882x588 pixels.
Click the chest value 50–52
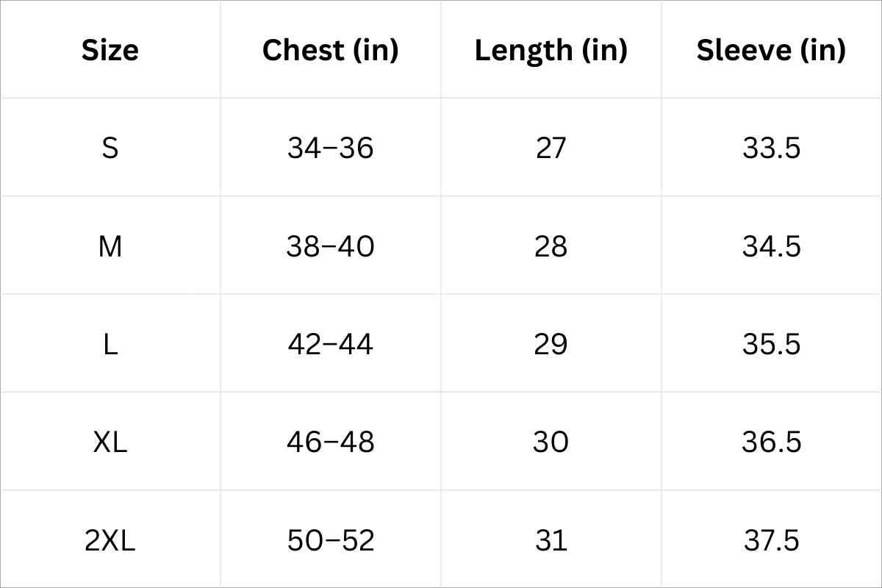[330, 541]
